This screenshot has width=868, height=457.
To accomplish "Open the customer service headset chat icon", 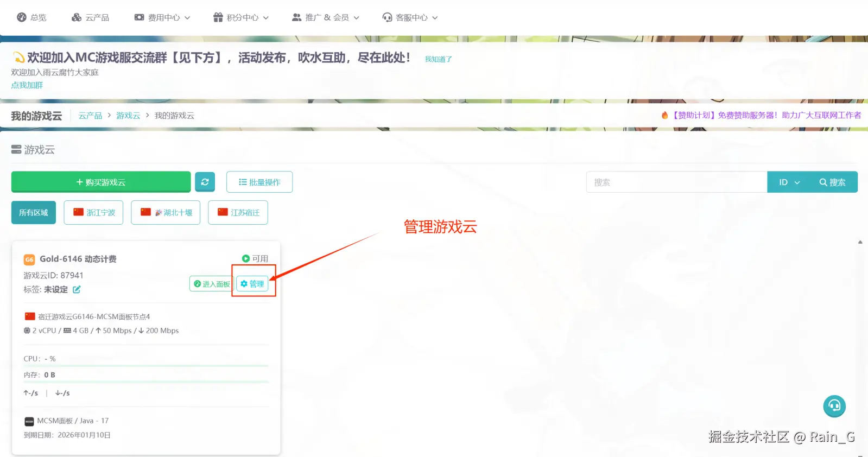I will pyautogui.click(x=834, y=406).
